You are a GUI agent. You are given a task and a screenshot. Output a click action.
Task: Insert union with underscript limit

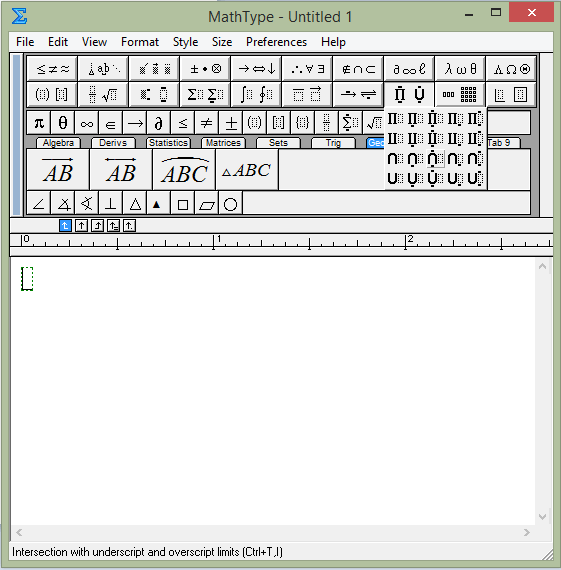click(x=415, y=178)
